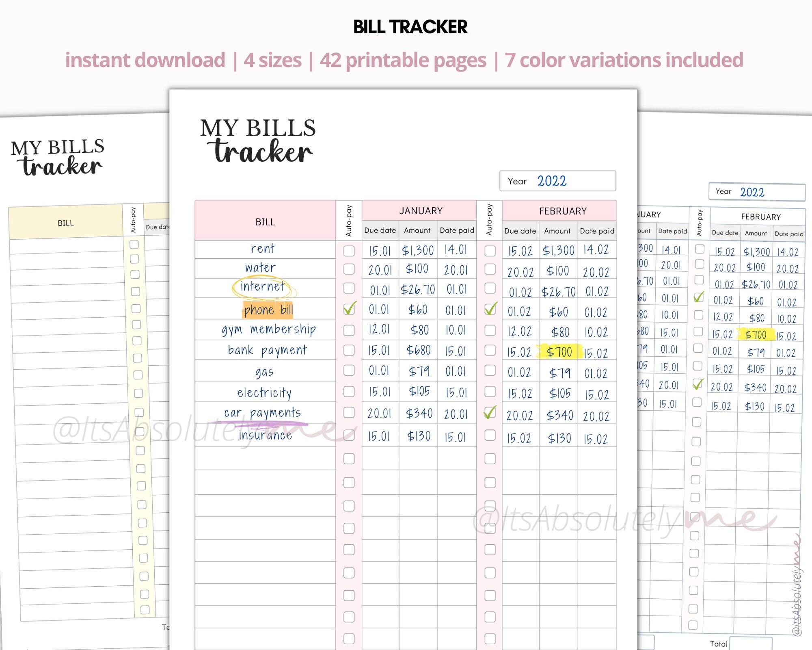Click the orange-highlighted phone bill label
The height and width of the screenshot is (650, 812).
268,310
